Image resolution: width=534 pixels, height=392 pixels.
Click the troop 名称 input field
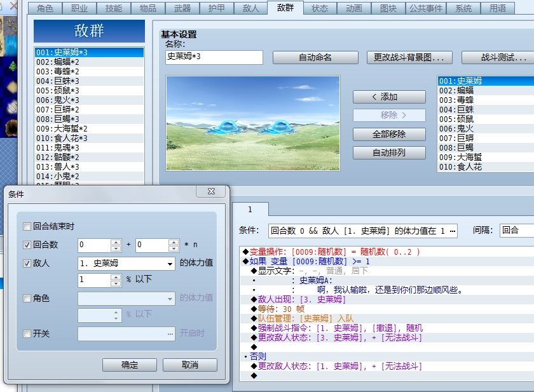point(214,57)
